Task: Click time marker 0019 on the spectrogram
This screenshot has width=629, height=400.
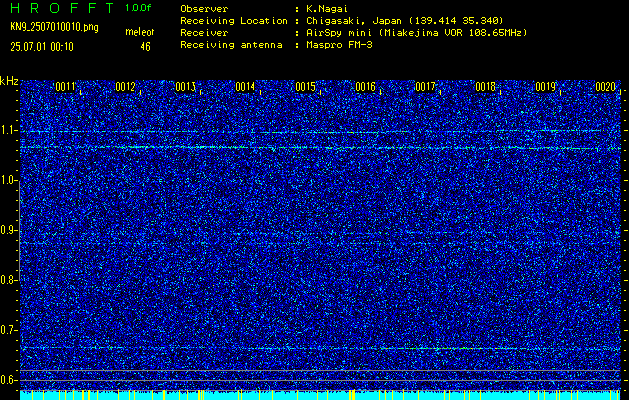Action: [x=546, y=87]
